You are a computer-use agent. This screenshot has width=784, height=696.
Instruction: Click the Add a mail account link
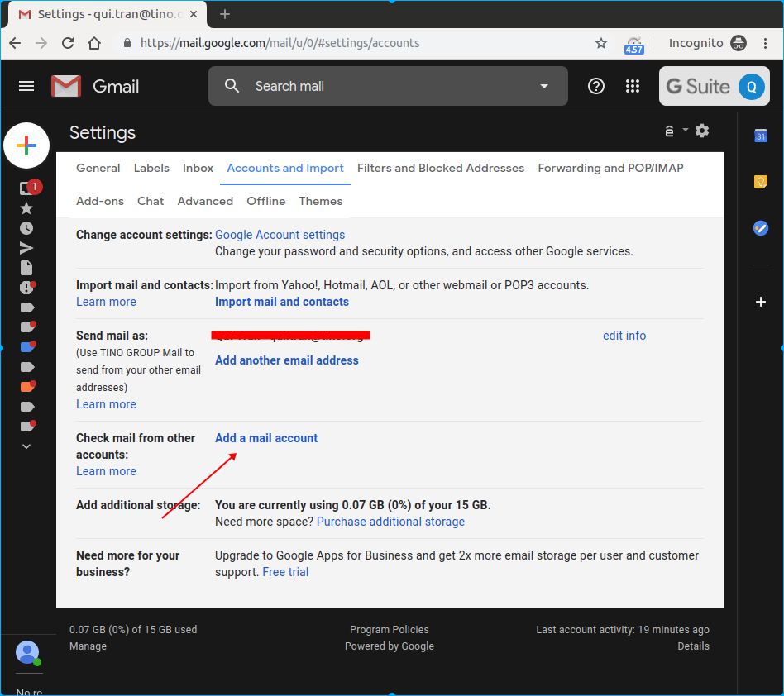click(266, 438)
